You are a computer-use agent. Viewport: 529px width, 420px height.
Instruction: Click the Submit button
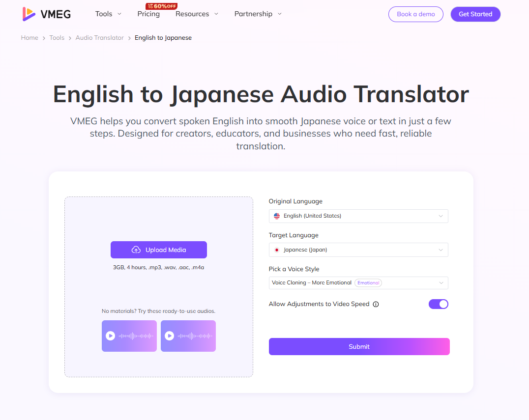[359, 346]
